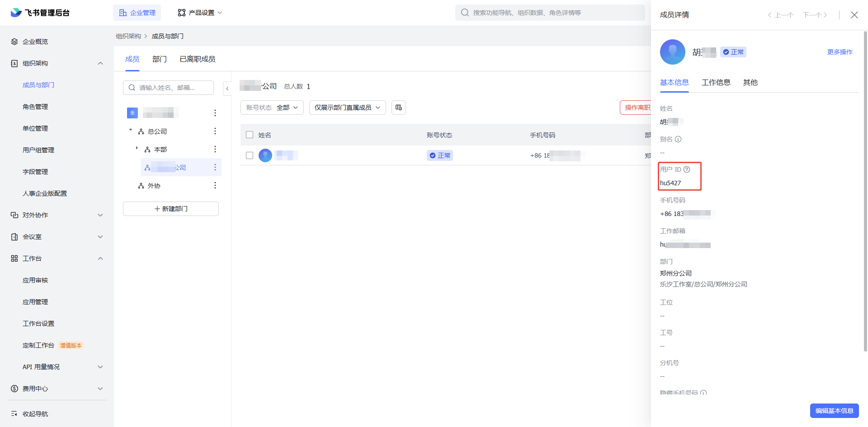This screenshot has width=868, height=427.
Task: Click the 更多操作 link
Action: [x=840, y=52]
